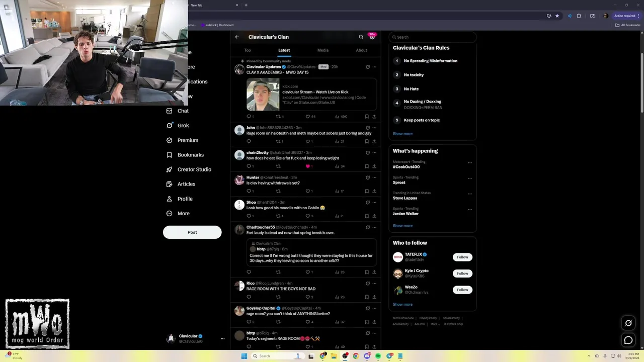Open community search magnifier icon
The image size is (644, 362).
pos(361,37)
